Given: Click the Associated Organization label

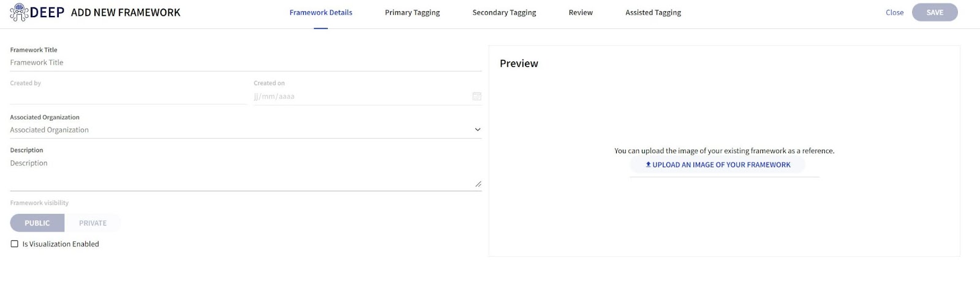Looking at the screenshot, I should (x=45, y=117).
